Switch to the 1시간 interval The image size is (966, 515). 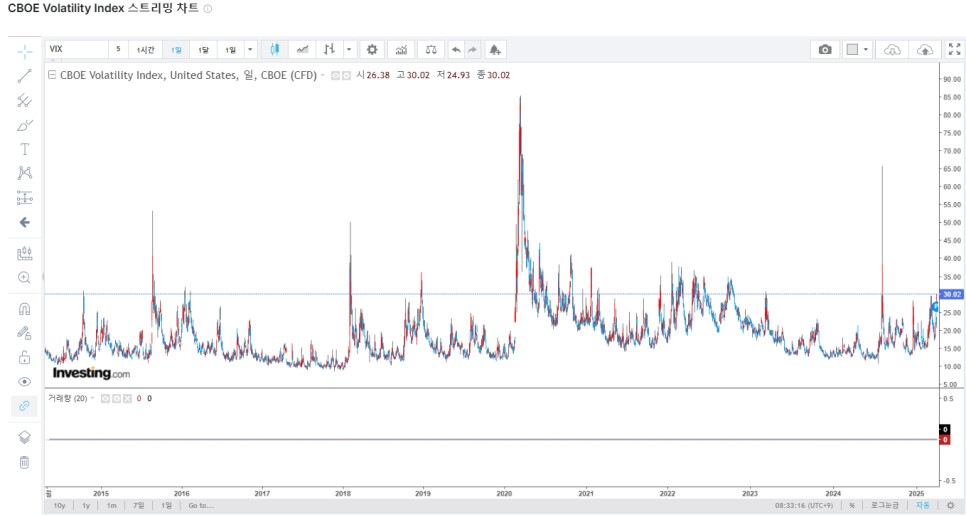146,49
